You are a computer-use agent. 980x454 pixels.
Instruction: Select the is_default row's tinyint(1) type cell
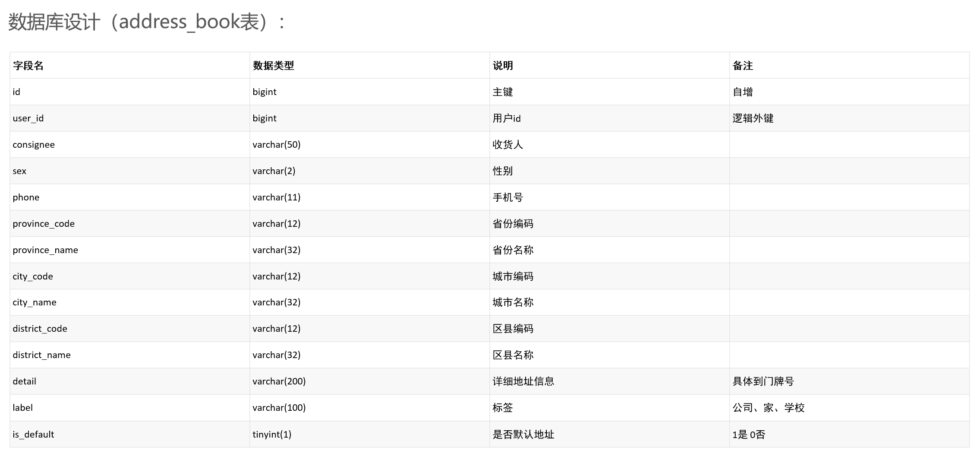(271, 434)
